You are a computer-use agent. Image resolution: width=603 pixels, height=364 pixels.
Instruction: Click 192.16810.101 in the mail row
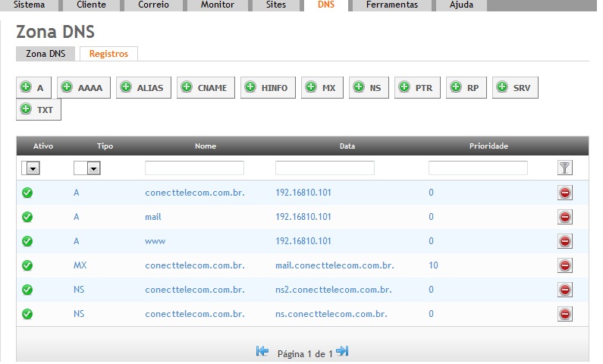303,217
